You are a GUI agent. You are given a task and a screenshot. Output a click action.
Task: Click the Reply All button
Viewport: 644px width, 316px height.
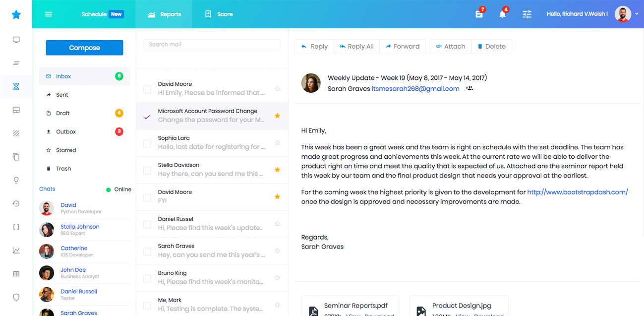pyautogui.click(x=356, y=47)
